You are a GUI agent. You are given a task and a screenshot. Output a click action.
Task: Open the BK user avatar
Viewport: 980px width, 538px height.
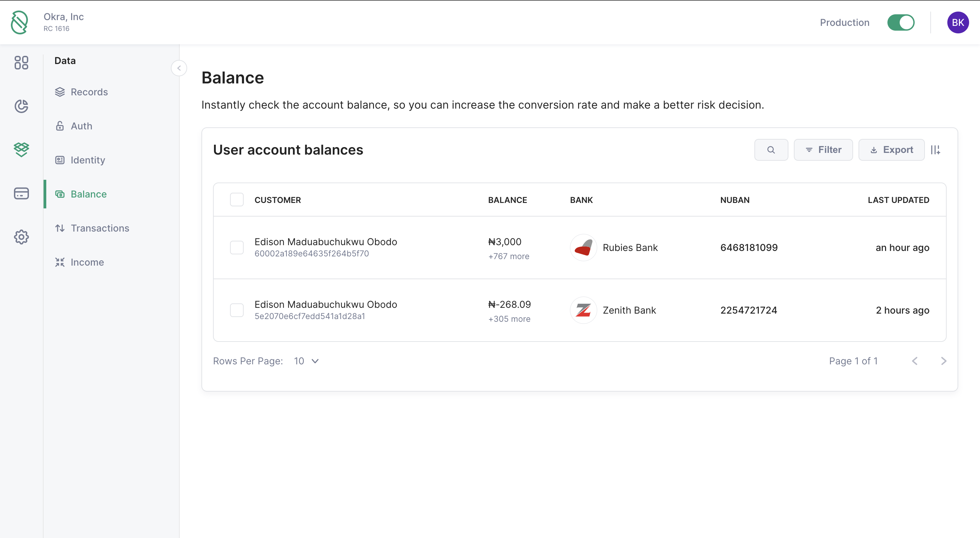pos(958,22)
